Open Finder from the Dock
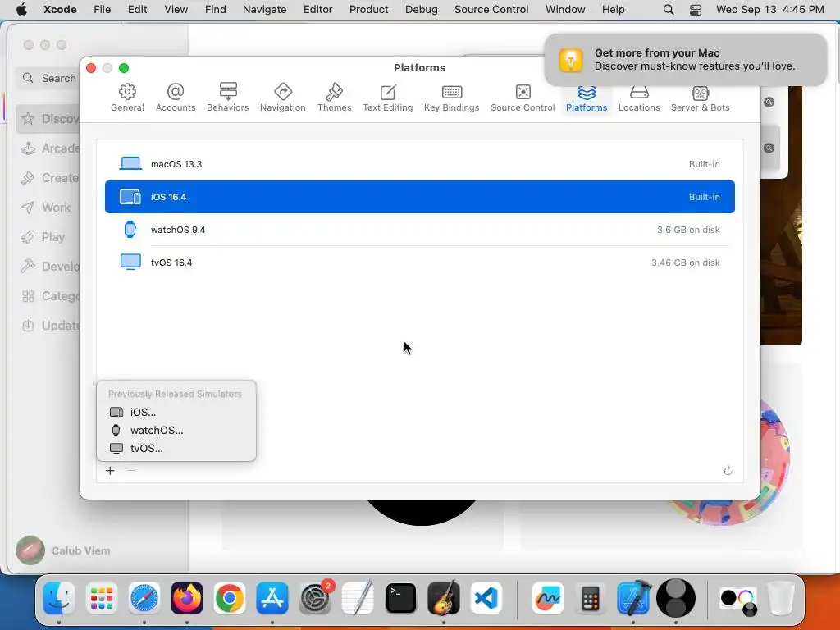The height and width of the screenshot is (630, 840). 58,598
